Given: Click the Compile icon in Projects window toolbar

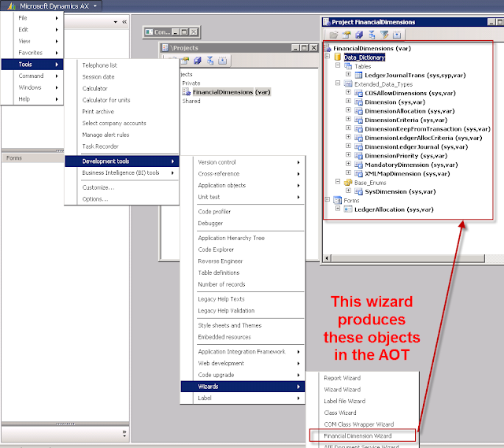Looking at the screenshot, I should pos(210,61).
